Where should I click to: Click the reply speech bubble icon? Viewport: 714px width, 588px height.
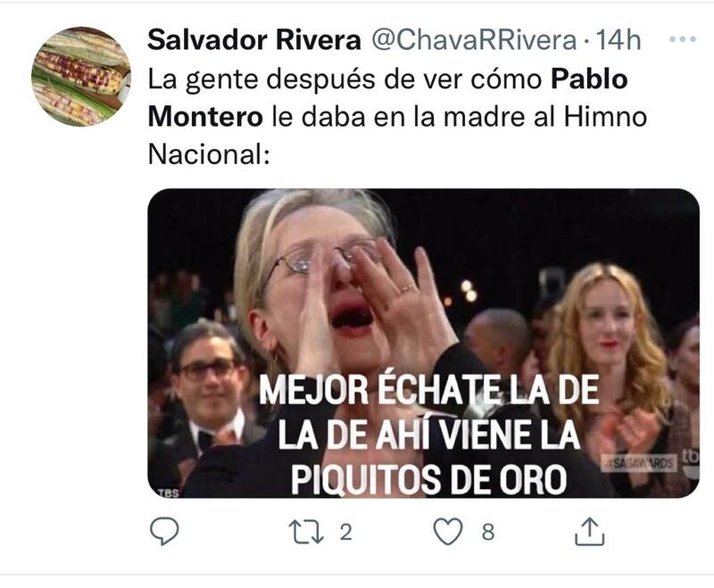point(164,531)
